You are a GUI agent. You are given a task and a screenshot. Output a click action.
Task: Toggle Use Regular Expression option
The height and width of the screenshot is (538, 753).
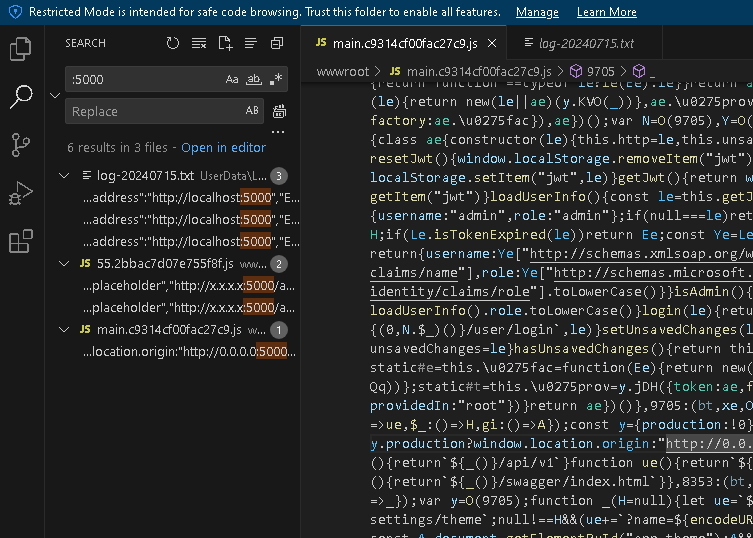[276, 79]
